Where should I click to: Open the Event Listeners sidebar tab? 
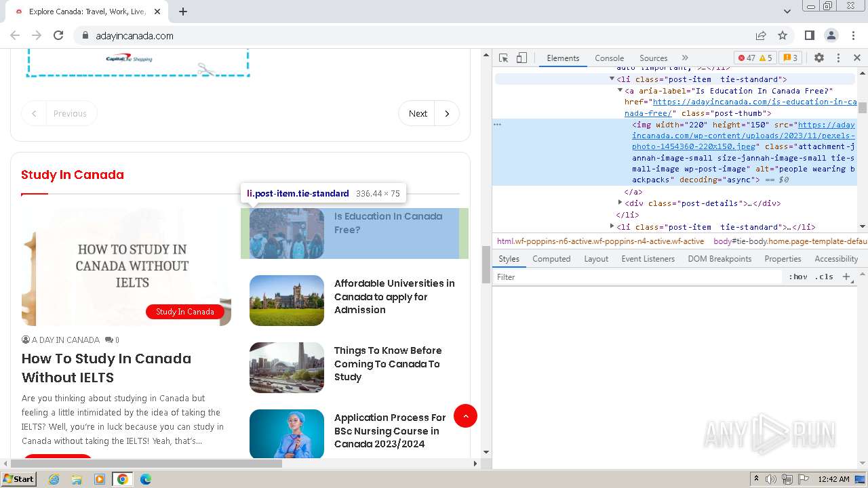click(x=648, y=259)
